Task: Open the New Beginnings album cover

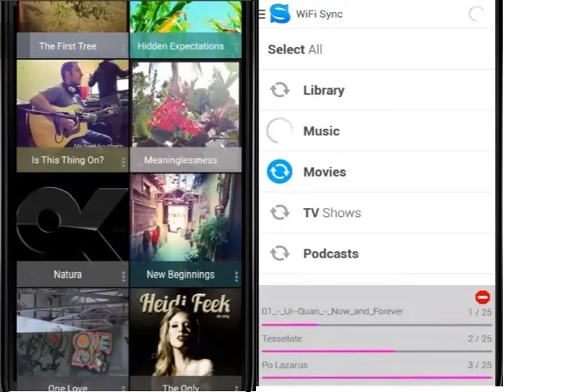Action: 185,217
